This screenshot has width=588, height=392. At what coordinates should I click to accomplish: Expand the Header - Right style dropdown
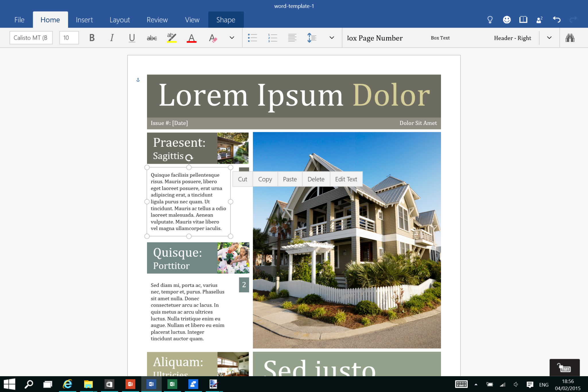tap(549, 38)
